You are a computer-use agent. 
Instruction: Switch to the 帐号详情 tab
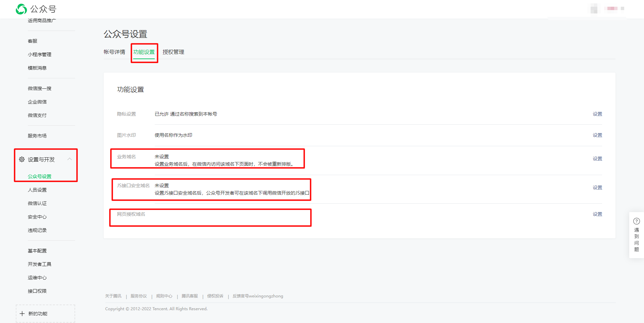click(x=114, y=52)
